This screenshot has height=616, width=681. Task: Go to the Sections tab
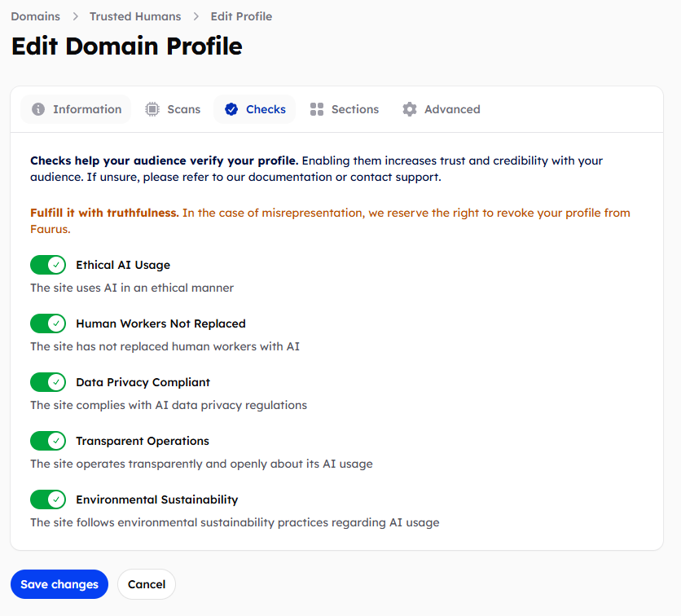tap(345, 109)
